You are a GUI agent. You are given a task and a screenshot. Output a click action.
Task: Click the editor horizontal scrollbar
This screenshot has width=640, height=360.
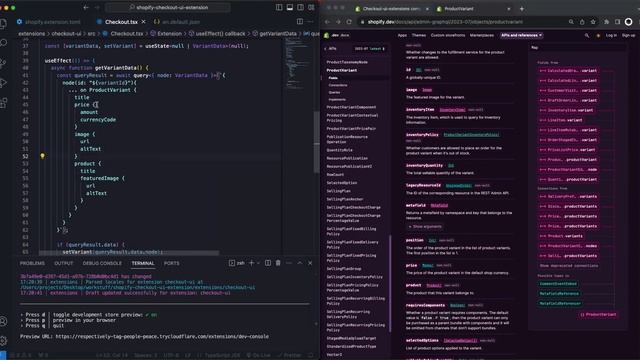coord(129,253)
